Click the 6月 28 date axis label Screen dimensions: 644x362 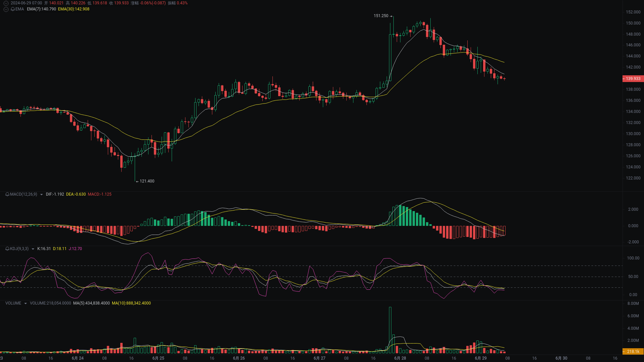(400, 358)
